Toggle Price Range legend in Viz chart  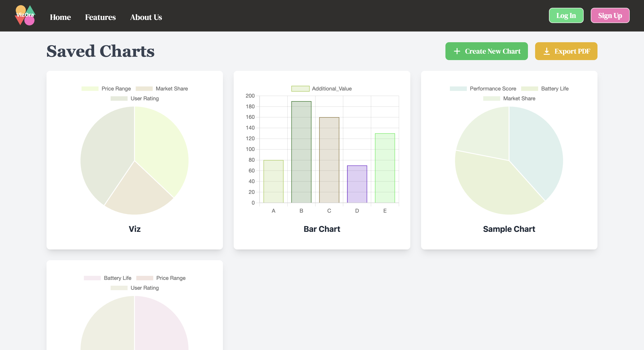click(x=106, y=89)
